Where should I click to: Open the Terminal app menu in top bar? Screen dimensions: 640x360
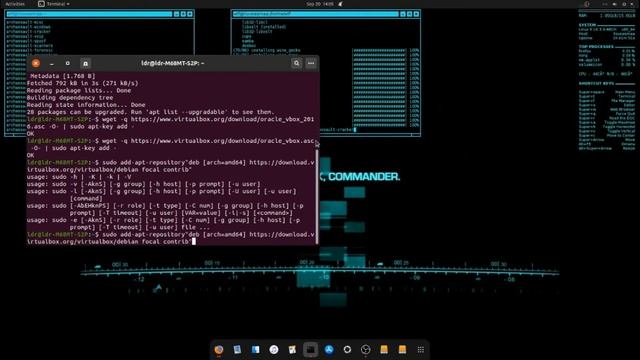point(54,4)
